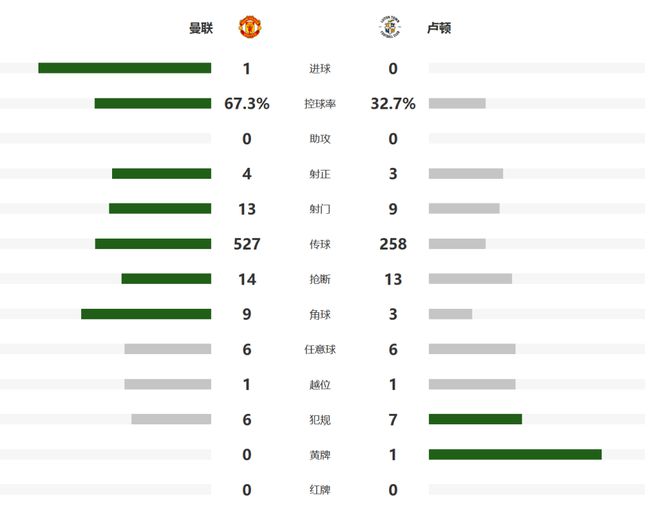660x513 pixels.
Task: Click Manchester United's green 角球 bar
Action: coord(146,314)
